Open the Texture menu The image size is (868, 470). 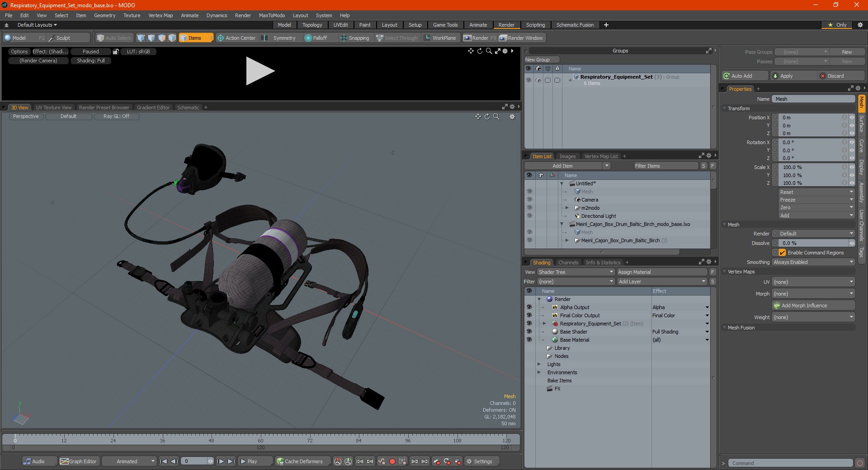pos(132,15)
